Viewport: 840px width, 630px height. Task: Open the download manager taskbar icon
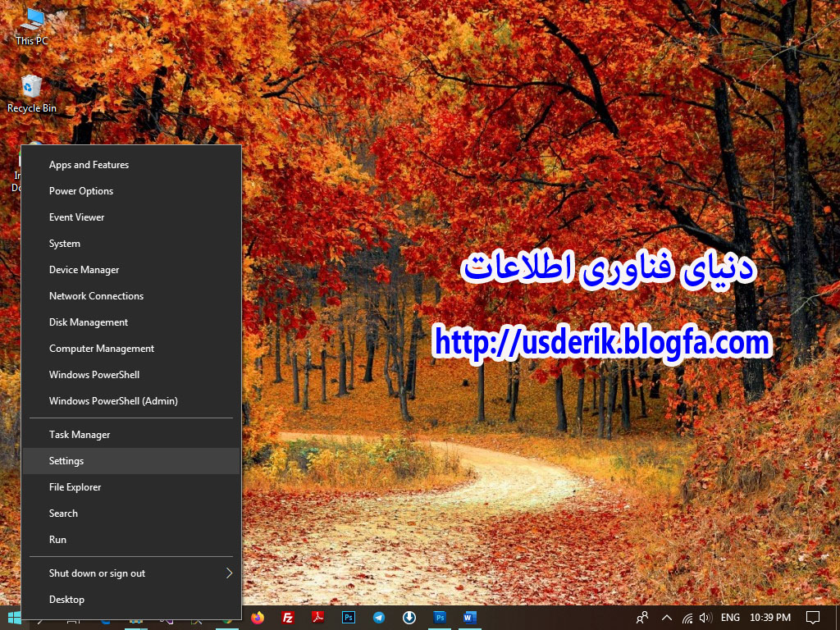(409, 618)
